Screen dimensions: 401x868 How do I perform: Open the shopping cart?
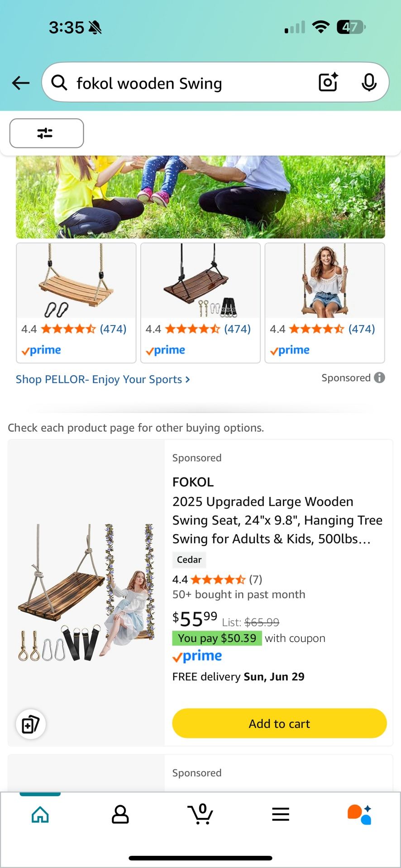click(x=200, y=814)
